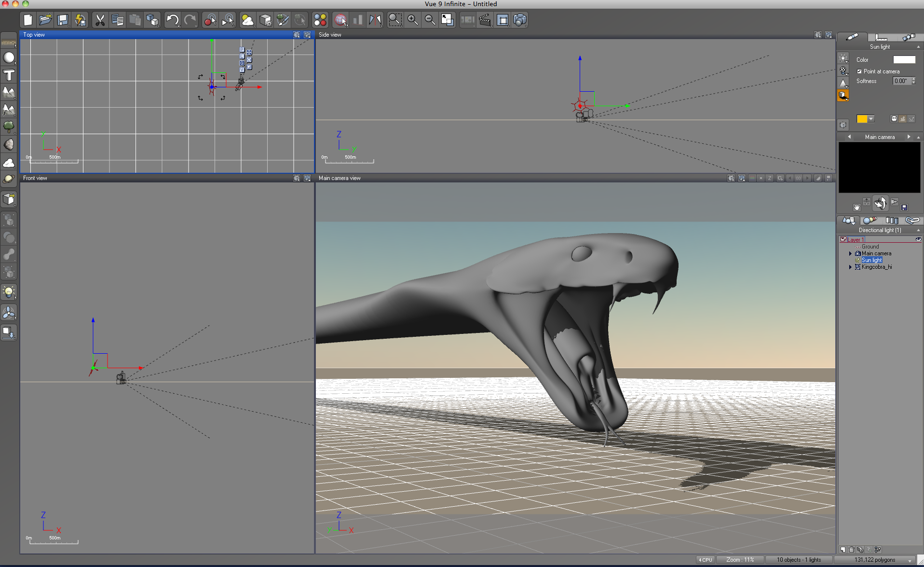Toggle Layer 1 visibility eye icon
Screen dimensions: 924x567
pyautogui.click(x=918, y=239)
